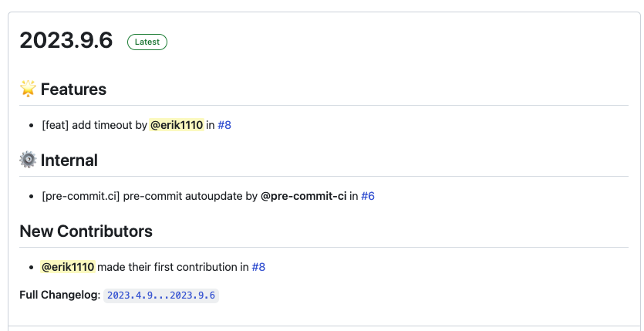The height and width of the screenshot is (331, 644).
Task: Open @erik1110 profile in Features entry
Action: coord(177,124)
